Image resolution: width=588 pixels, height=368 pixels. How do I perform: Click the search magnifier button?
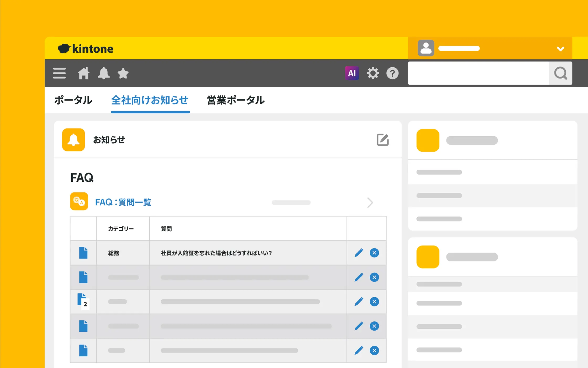click(x=560, y=73)
